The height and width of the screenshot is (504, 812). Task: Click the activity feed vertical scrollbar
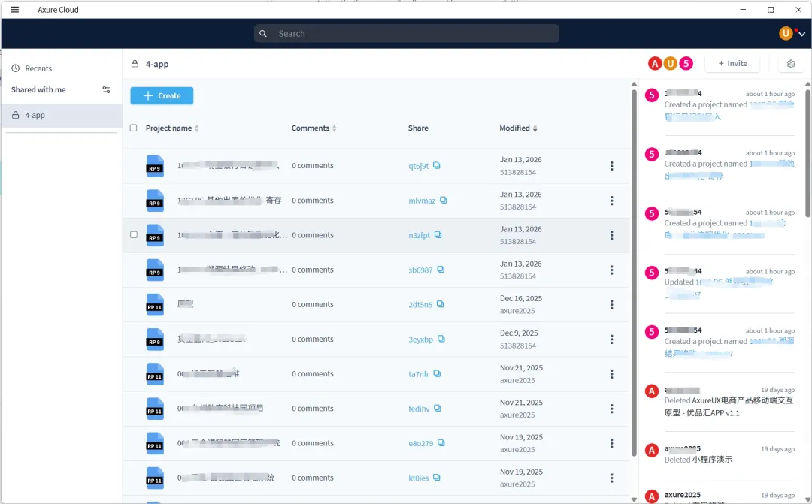click(x=807, y=153)
